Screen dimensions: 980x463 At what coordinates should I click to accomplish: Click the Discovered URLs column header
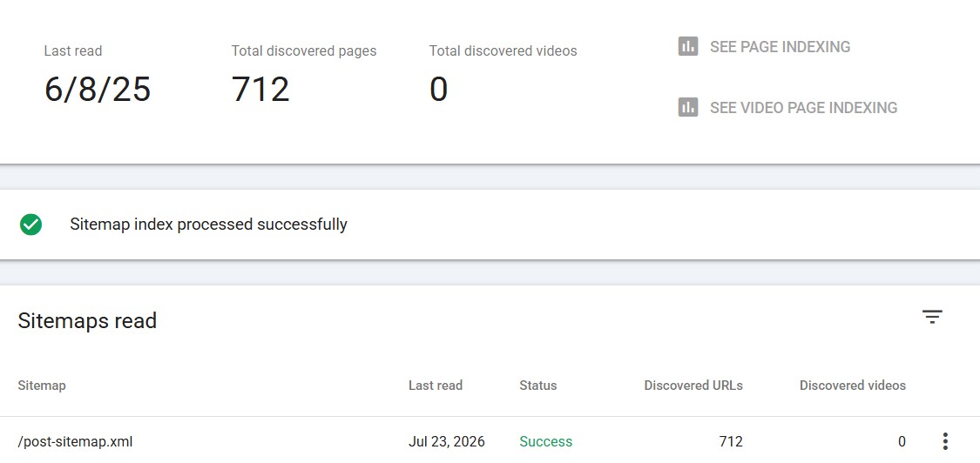[693, 386]
